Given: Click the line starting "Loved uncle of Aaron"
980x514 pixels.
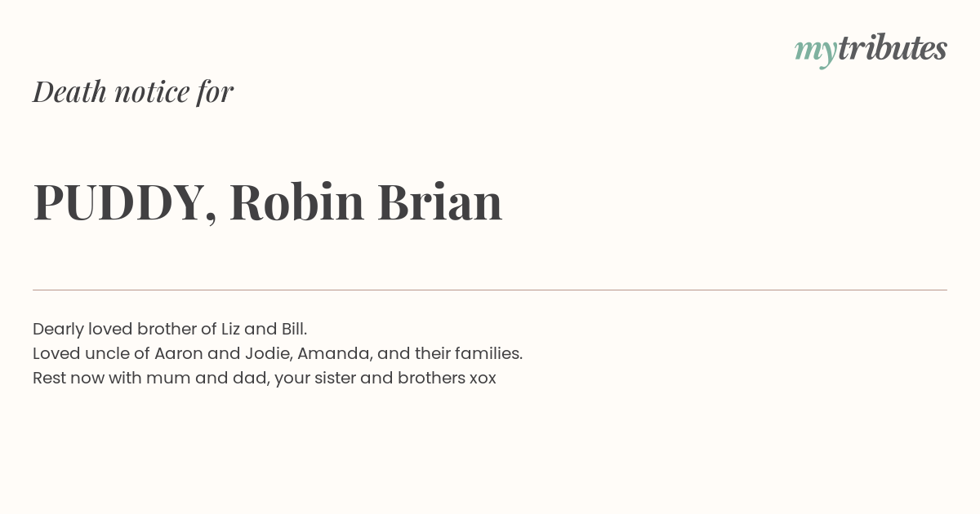Looking at the screenshot, I should (278, 353).
